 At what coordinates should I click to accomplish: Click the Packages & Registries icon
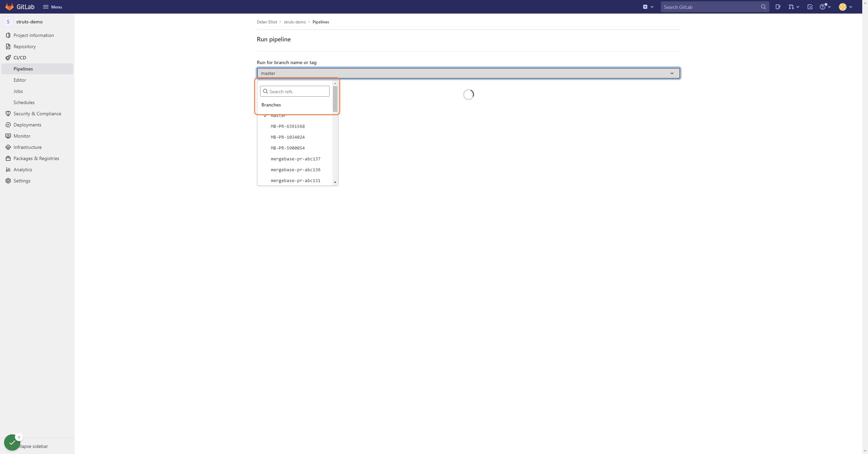click(8, 158)
